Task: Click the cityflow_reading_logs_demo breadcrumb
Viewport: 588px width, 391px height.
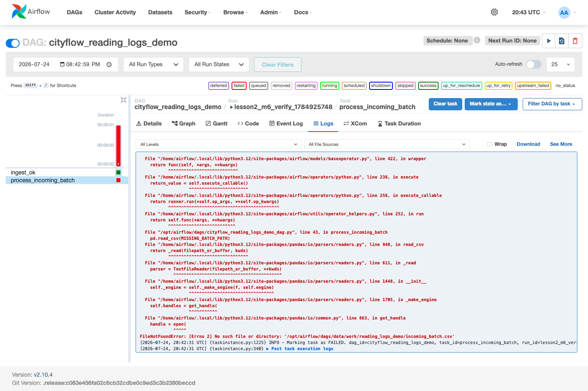Action: [178, 107]
